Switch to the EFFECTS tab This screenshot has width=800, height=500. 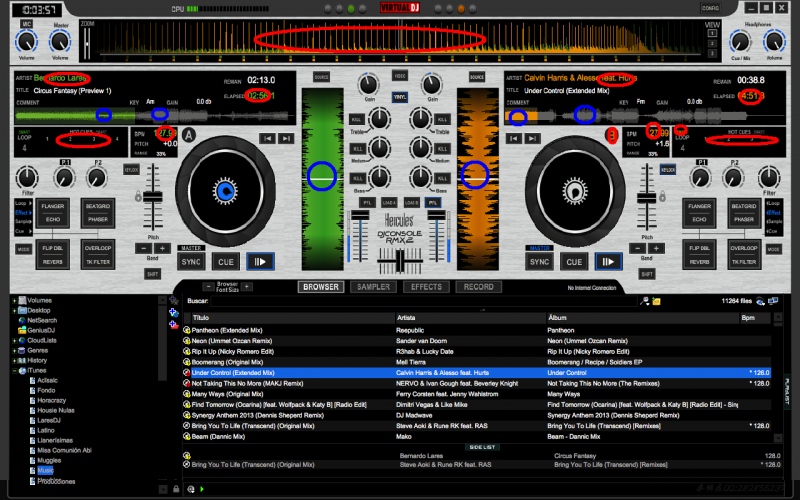(x=426, y=287)
